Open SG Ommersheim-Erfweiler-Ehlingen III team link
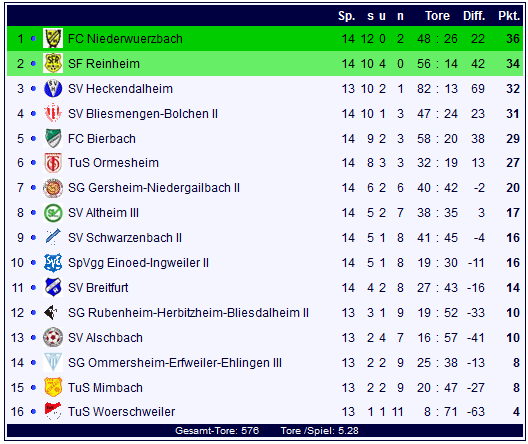This screenshot has width=528, height=444. click(x=175, y=363)
